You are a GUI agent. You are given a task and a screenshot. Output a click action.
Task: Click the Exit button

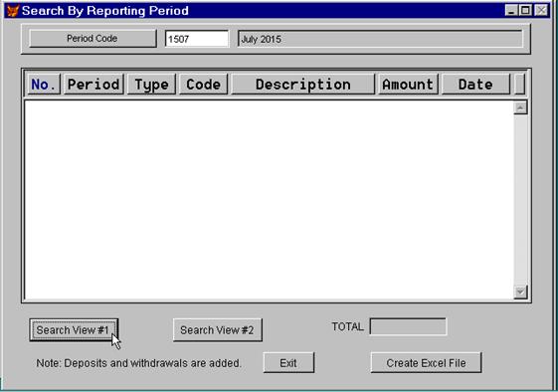tap(288, 363)
